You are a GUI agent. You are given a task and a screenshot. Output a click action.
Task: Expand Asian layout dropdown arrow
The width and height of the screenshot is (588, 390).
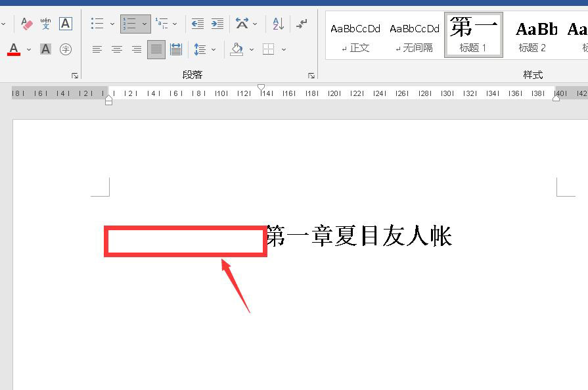(x=255, y=24)
